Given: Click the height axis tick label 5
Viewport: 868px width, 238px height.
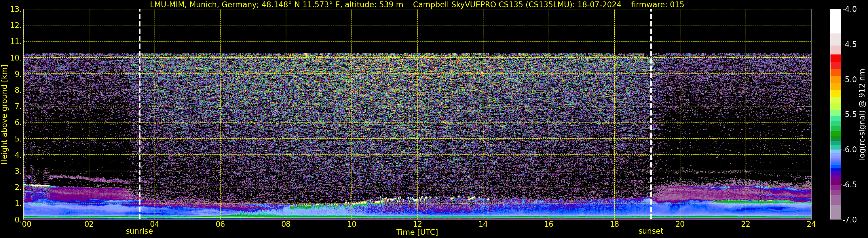Looking at the screenshot, I should pyautogui.click(x=18, y=139).
